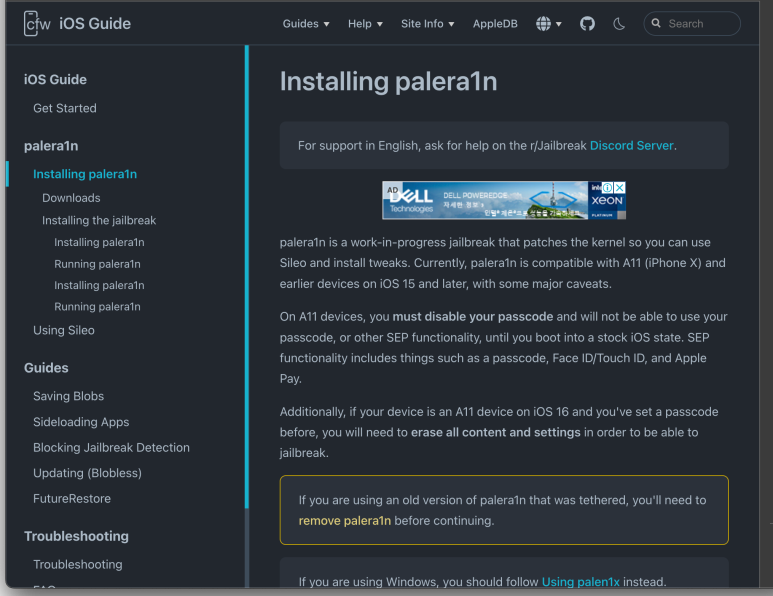
Task: Go to iOS Guide home title
Action: [95, 24]
